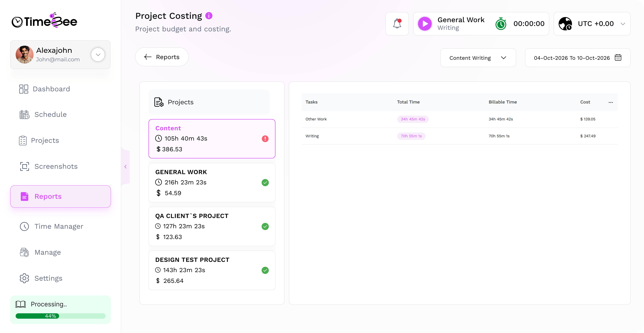Open Projects in the sidebar
644x333 pixels.
click(39, 141)
